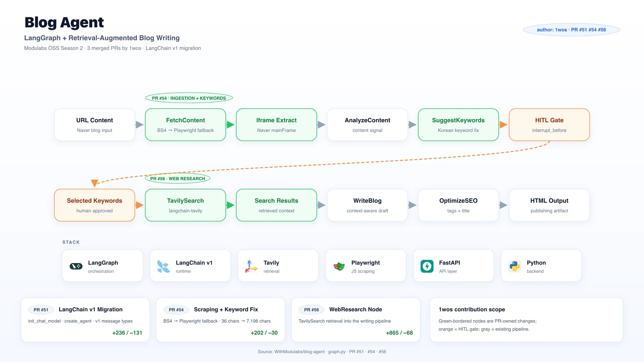
Task: Click the LangChain v1 name in the runtime card
Action: pyautogui.click(x=194, y=263)
